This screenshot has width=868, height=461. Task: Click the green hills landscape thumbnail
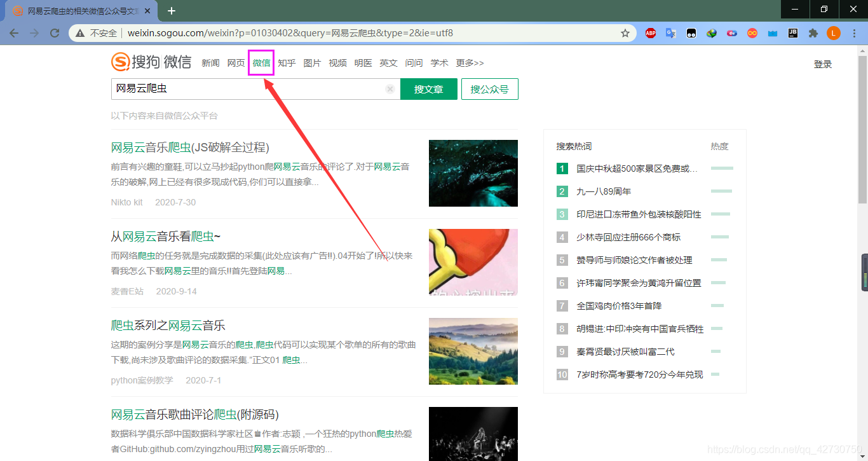(473, 351)
